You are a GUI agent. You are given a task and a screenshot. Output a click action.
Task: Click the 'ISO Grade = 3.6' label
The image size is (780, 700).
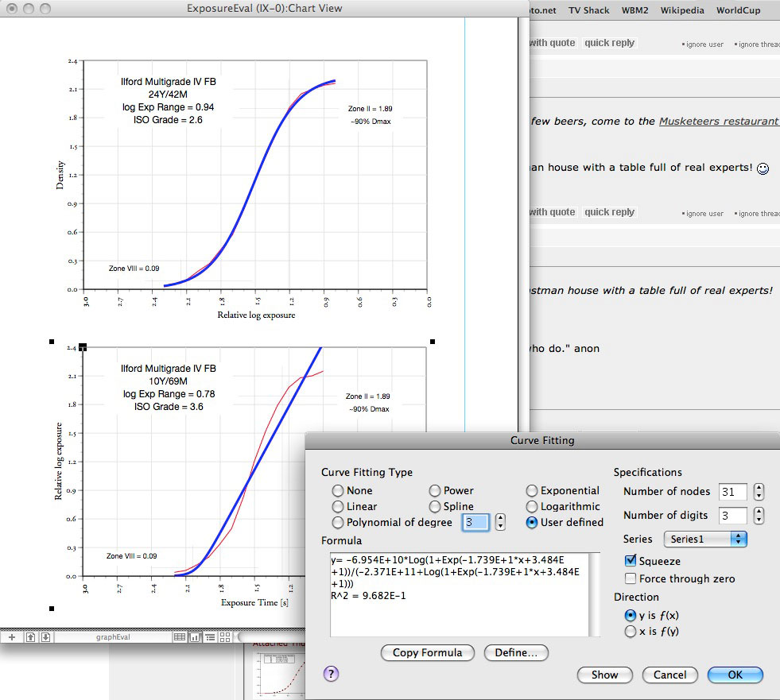click(169, 407)
